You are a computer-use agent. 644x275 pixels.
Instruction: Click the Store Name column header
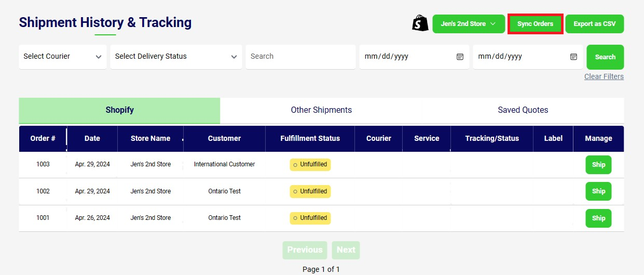(x=150, y=138)
